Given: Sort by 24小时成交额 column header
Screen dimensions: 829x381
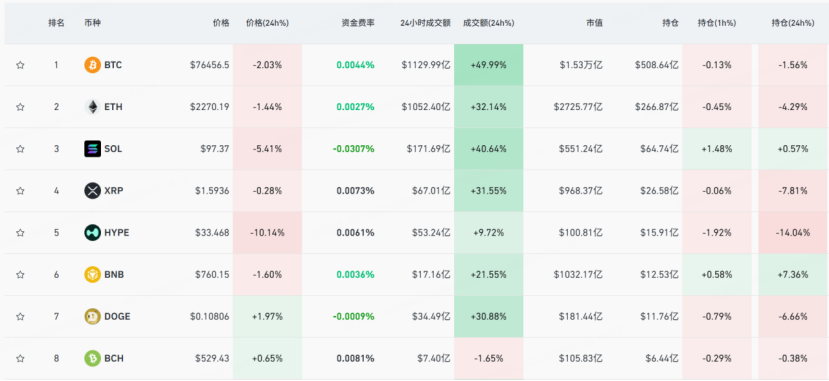Looking at the screenshot, I should click(426, 23).
